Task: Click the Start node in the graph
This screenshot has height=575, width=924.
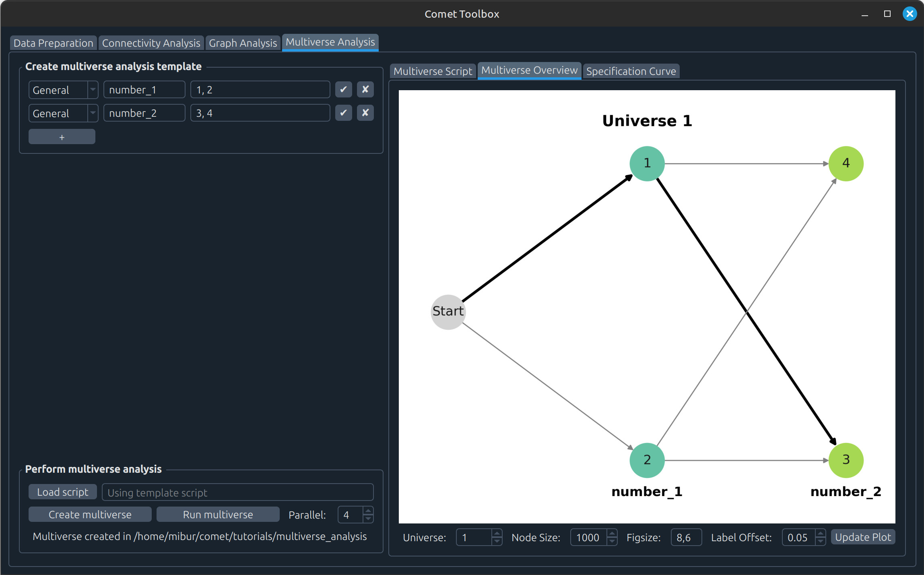Action: (x=448, y=312)
